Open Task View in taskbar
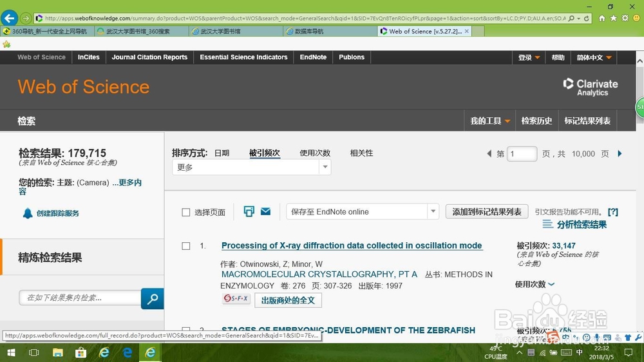The image size is (644, 362). 34,352
